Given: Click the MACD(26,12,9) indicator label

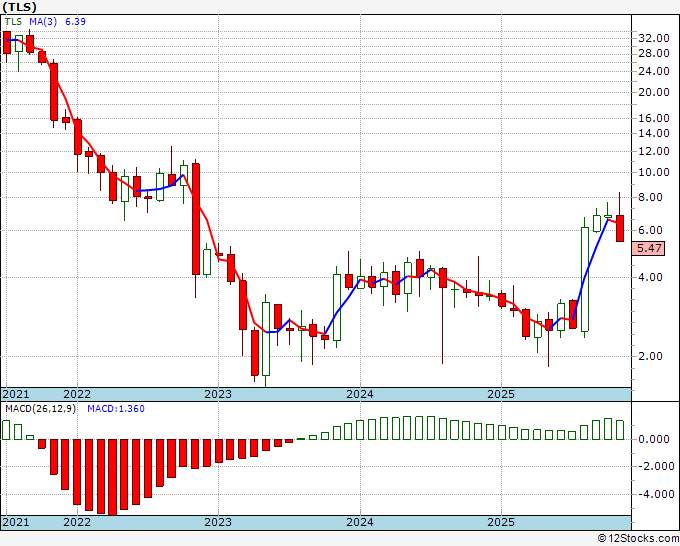Looking at the screenshot, I should pos(40,409).
